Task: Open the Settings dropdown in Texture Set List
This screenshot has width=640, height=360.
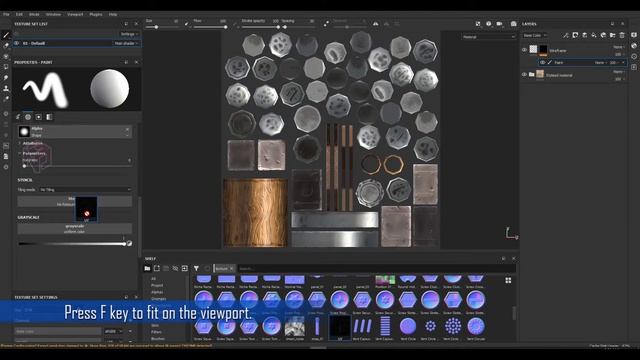Action: [x=129, y=34]
